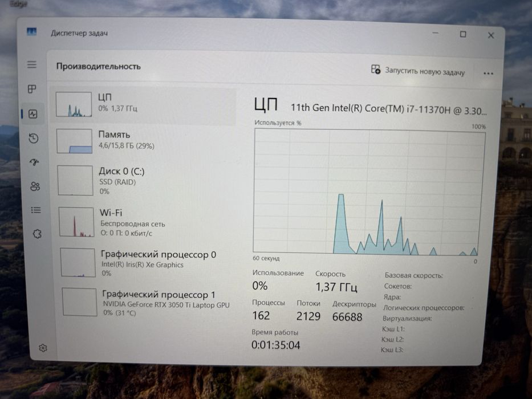Click Запустить новую задачу button
The image size is (532, 399).
tap(418, 71)
